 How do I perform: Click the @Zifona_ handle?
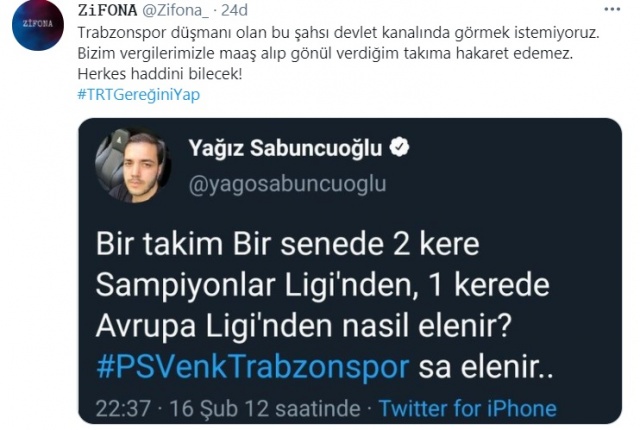[x=175, y=10]
